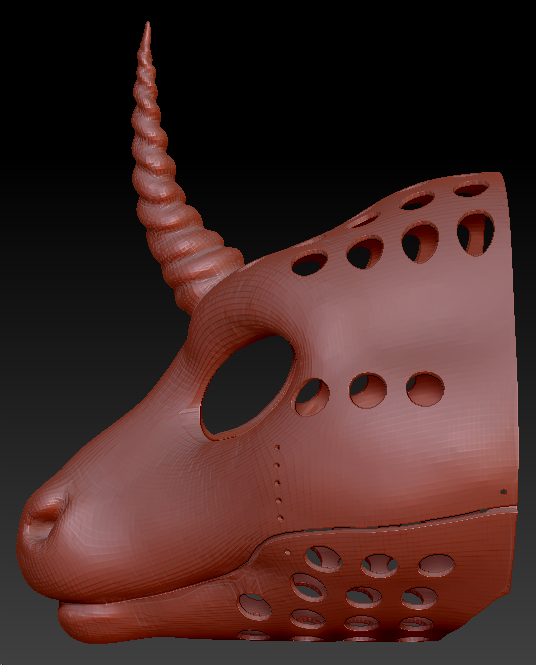Screen dimensions: 536x665
Task: Click the middle hole of the three cheek holes
Action: coord(368,390)
